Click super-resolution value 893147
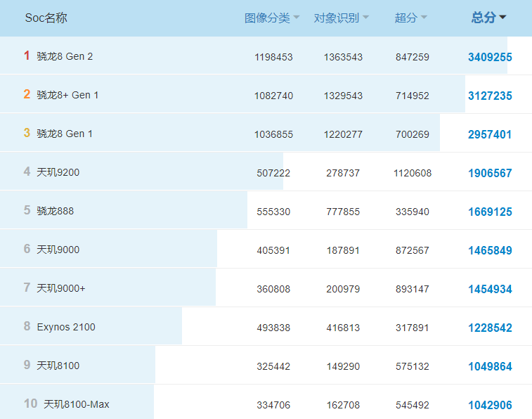Screen dimensions: 532x419 413,289
